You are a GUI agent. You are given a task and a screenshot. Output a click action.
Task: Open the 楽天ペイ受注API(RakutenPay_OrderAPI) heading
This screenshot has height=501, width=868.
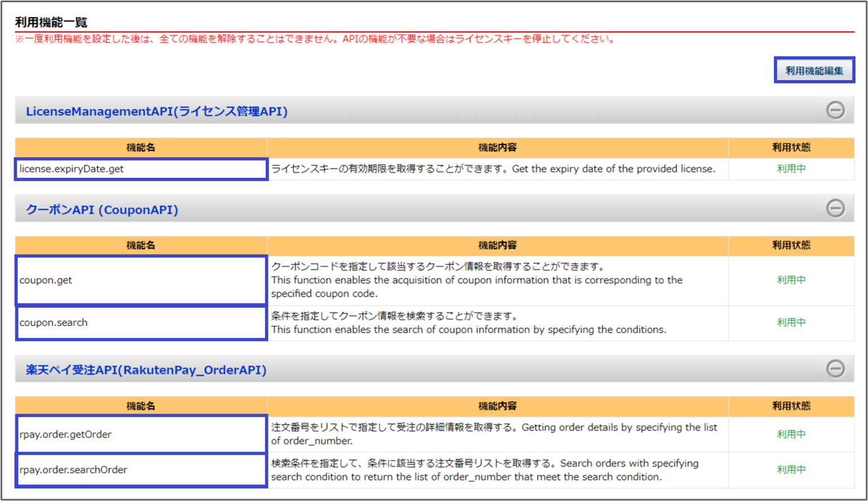(x=146, y=370)
